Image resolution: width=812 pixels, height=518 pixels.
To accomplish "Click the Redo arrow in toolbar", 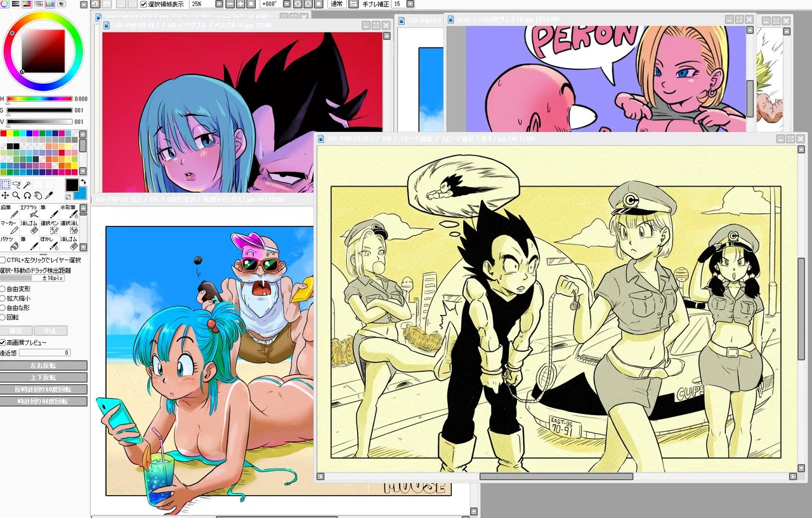I will (108, 4).
